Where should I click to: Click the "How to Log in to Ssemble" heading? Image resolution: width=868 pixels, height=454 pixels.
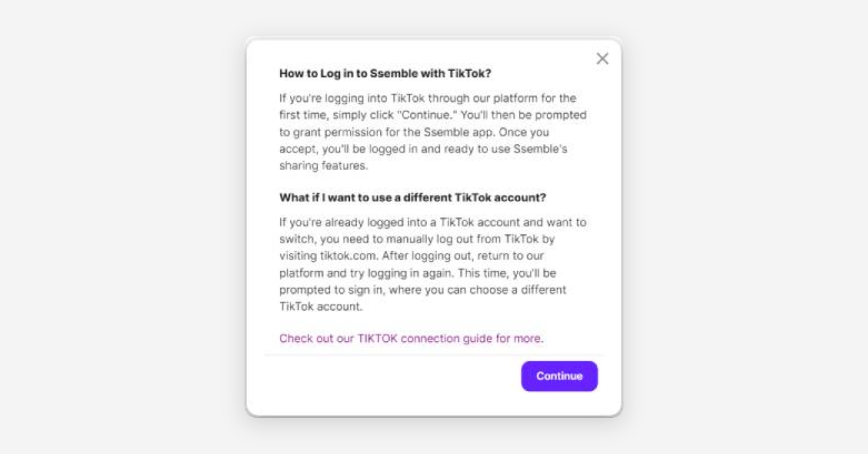tap(385, 73)
